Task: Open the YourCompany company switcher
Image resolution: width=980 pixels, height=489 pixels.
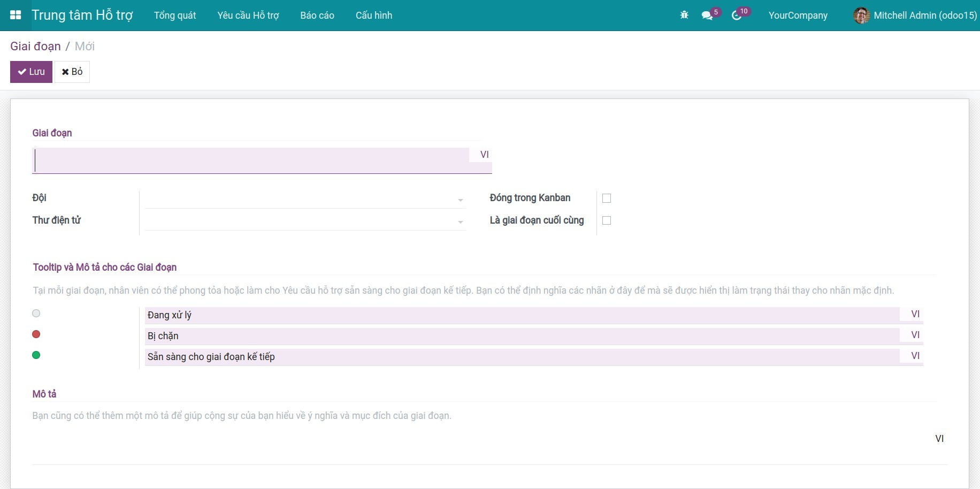Action: (798, 16)
